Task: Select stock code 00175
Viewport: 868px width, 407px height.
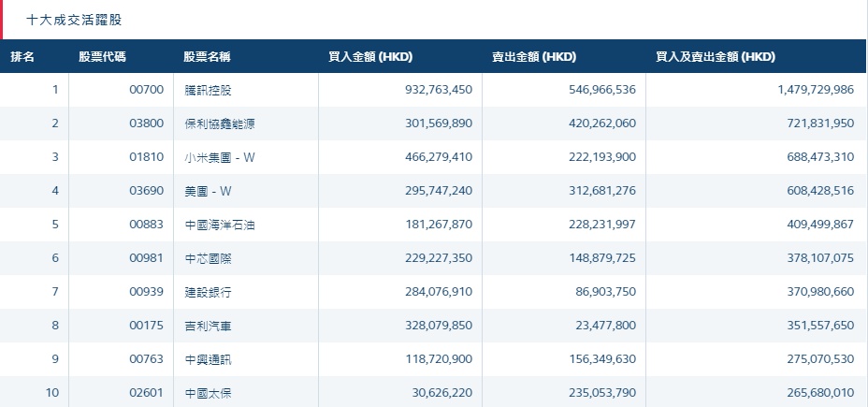Action: click(x=147, y=327)
